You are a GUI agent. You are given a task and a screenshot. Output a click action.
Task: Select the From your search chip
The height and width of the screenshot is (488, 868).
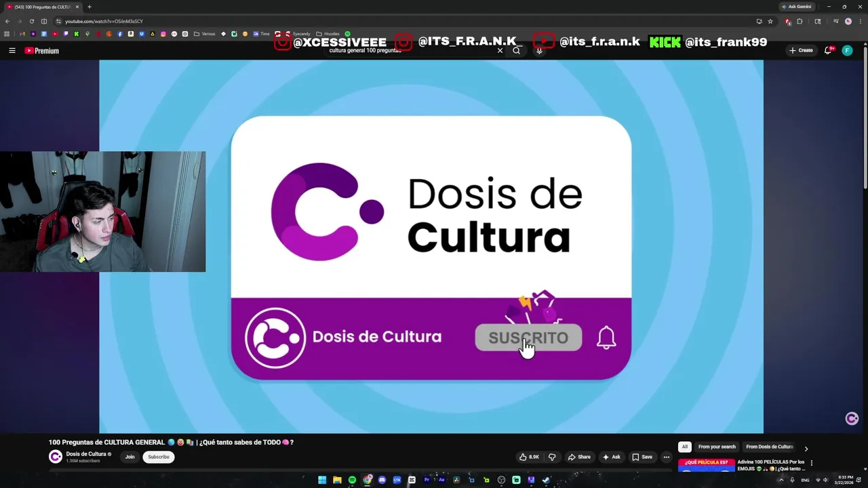pos(717,447)
